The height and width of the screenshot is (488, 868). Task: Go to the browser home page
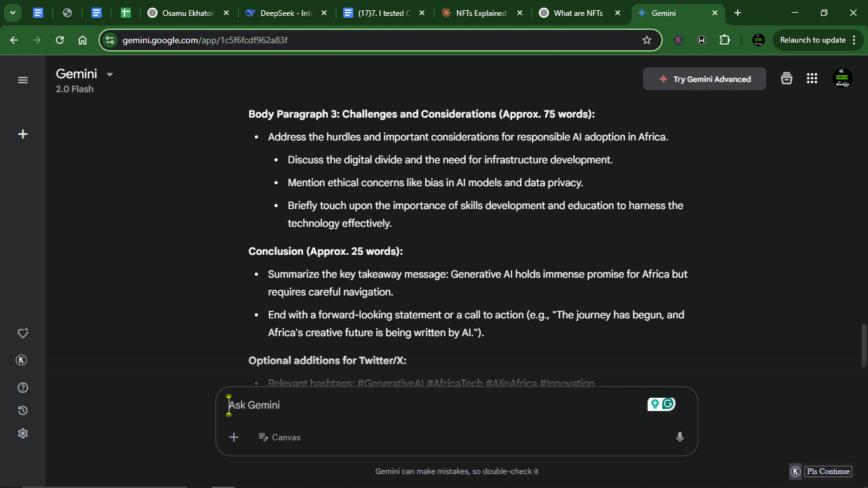pyautogui.click(x=83, y=40)
